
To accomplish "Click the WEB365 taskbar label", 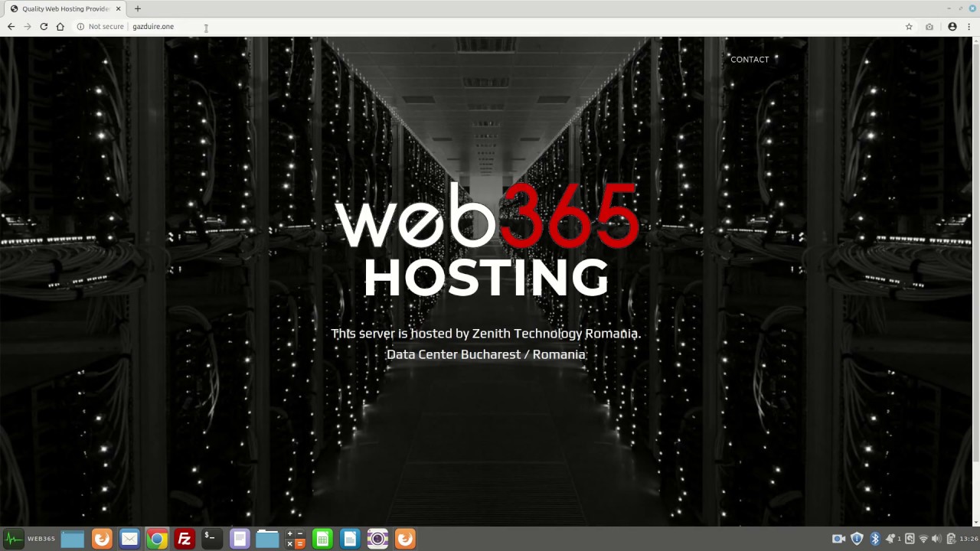I will pos(41,539).
